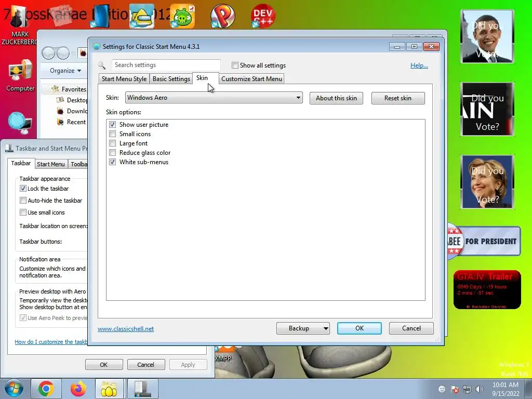The height and width of the screenshot is (399, 532).
Task: Uncheck Lock the taskbar
Action: 23,188
